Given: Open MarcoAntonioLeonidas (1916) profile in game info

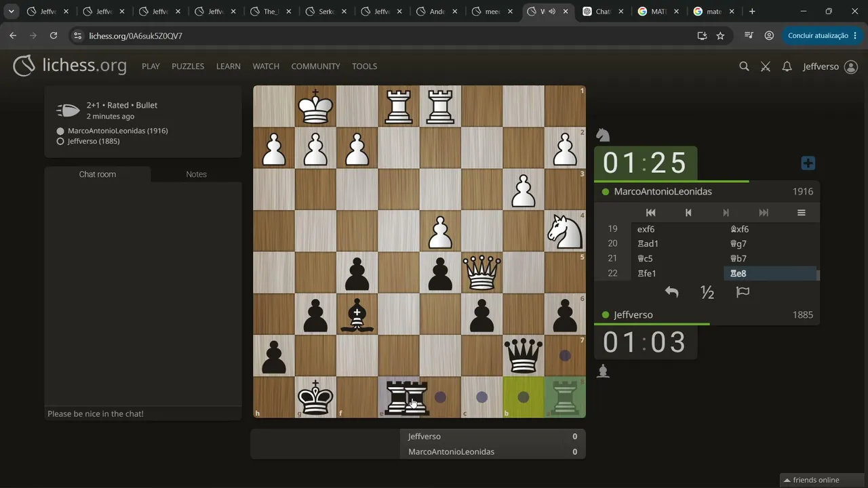Looking at the screenshot, I should tap(118, 131).
